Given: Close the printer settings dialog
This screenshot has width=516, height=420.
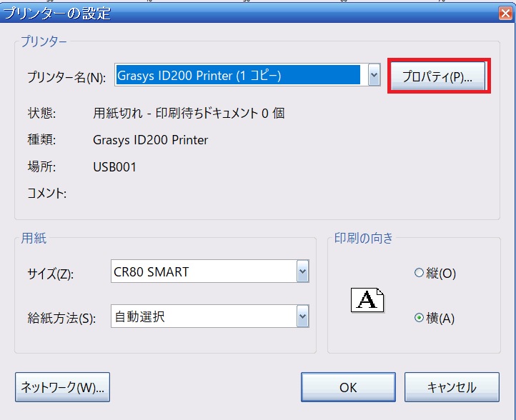Looking at the screenshot, I should point(505,14).
